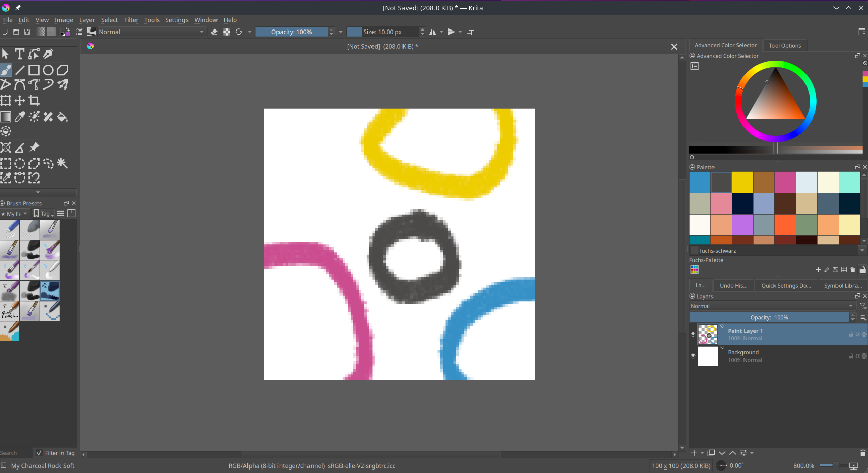Choose the Line tool
The width and height of the screenshot is (868, 473).
pyautogui.click(x=20, y=70)
